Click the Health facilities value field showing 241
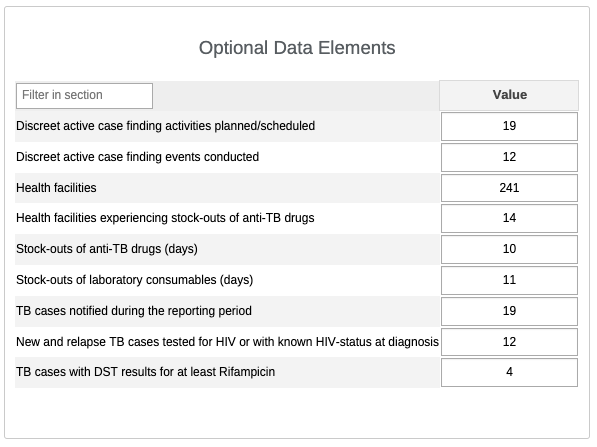The height and width of the screenshot is (447, 597). pos(509,188)
